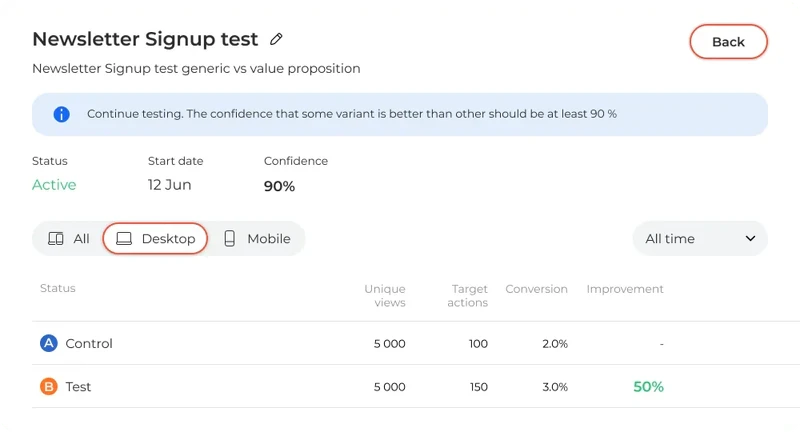Click the Conversion column header

(x=536, y=289)
